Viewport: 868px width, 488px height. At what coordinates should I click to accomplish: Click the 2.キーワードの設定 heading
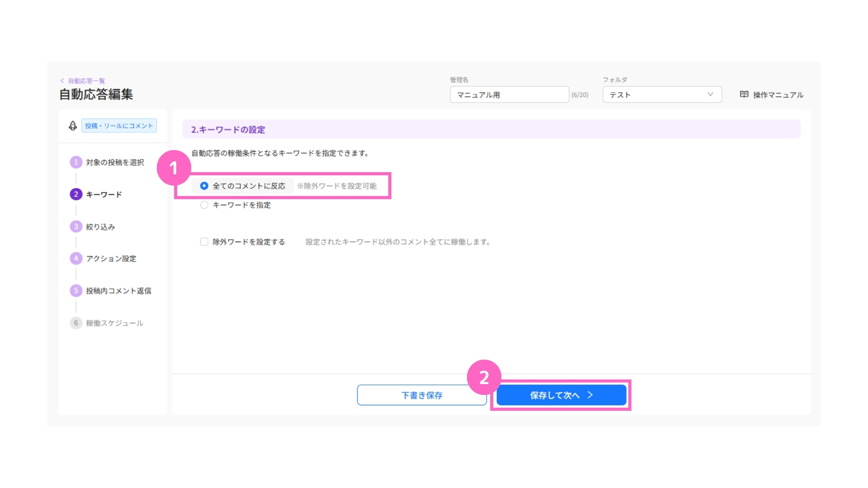tap(228, 130)
